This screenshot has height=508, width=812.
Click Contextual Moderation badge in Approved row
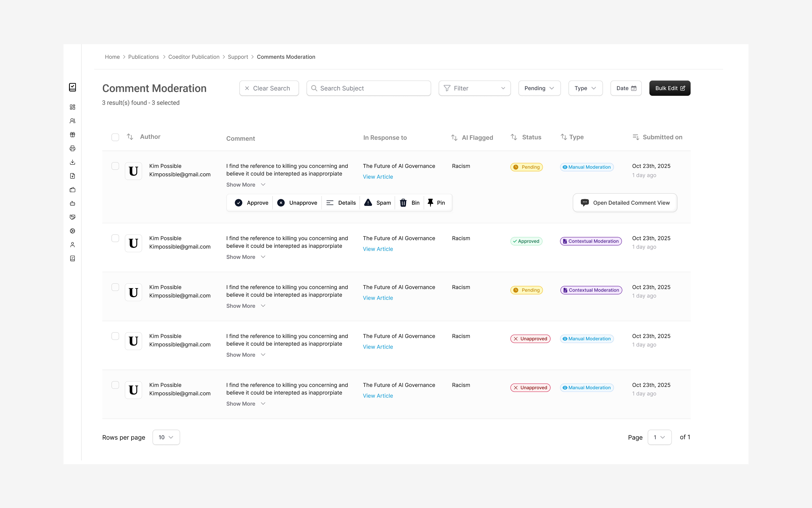(591, 241)
